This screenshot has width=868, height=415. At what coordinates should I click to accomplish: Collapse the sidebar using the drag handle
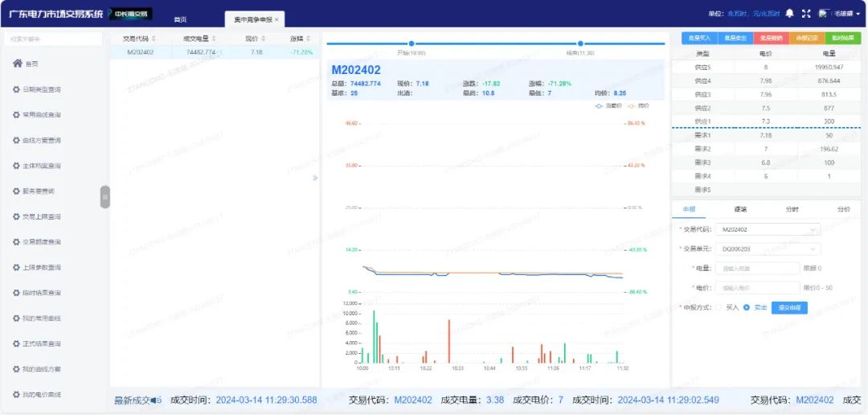point(104,197)
